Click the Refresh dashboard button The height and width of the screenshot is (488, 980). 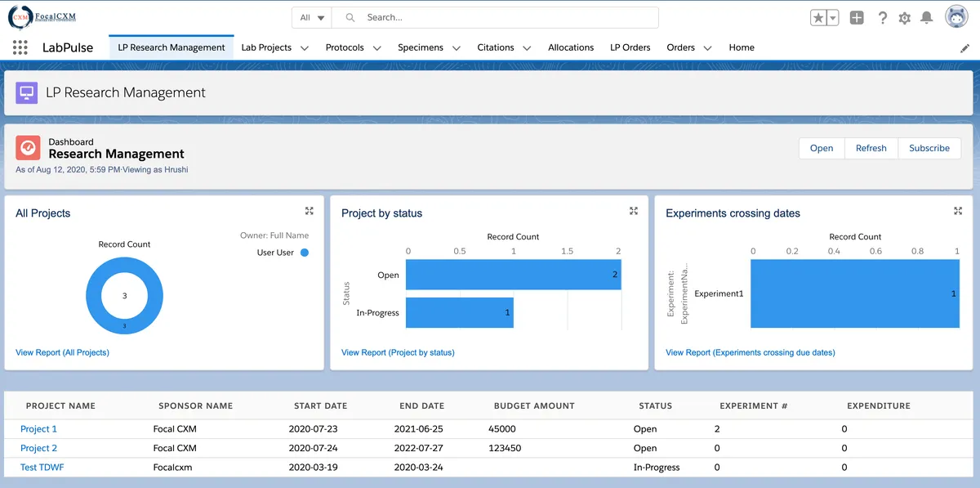point(871,148)
